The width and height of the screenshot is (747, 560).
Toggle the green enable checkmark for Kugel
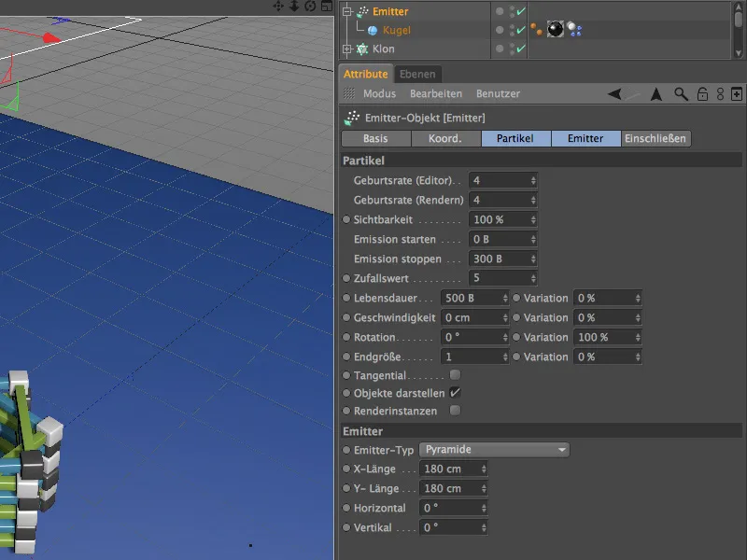click(x=521, y=30)
